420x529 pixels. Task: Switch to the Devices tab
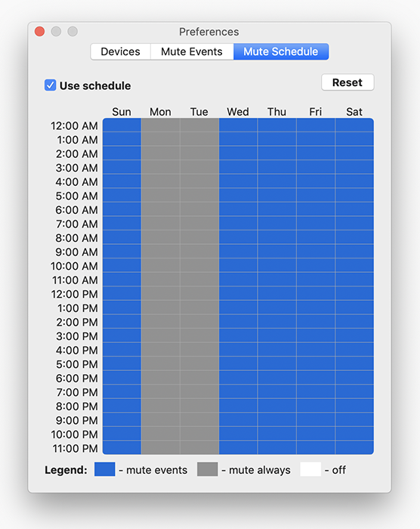pos(120,51)
